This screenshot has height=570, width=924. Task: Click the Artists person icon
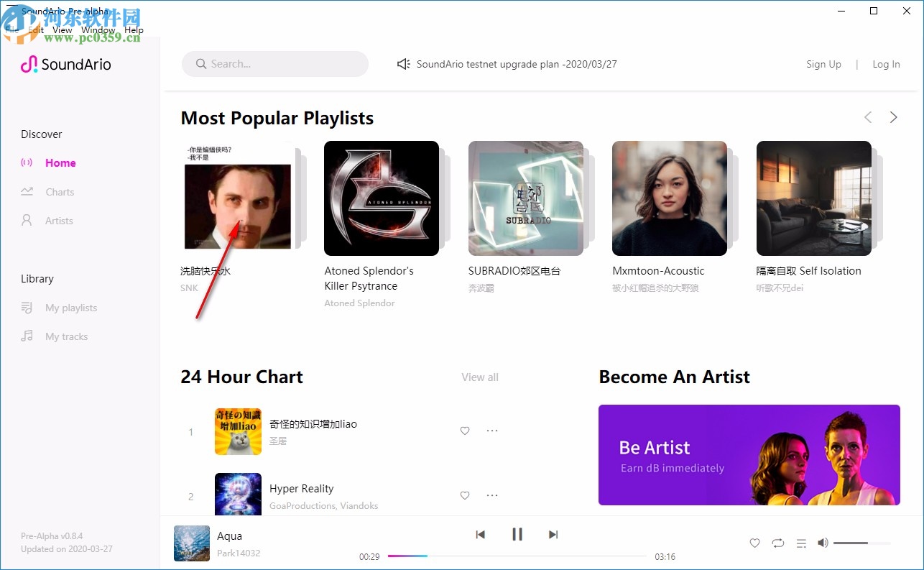pos(27,221)
